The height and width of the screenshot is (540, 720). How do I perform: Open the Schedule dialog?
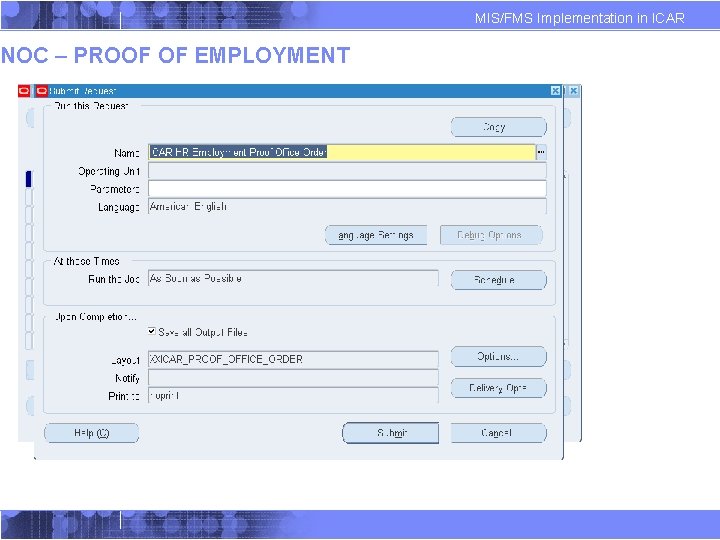coord(499,280)
